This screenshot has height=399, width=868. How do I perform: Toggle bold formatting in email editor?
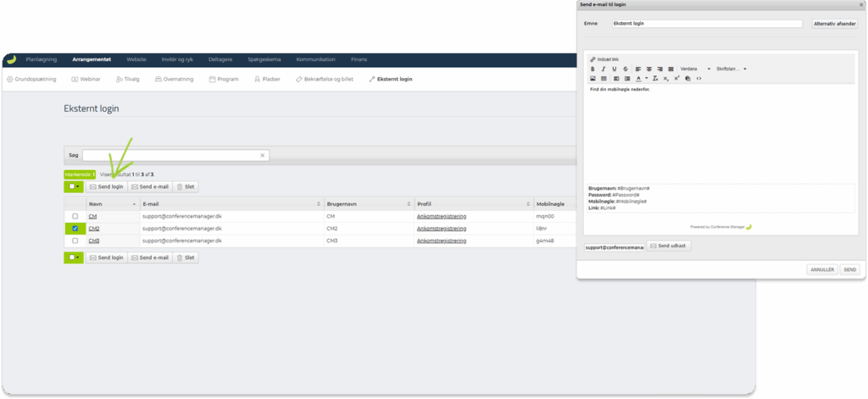pos(593,69)
